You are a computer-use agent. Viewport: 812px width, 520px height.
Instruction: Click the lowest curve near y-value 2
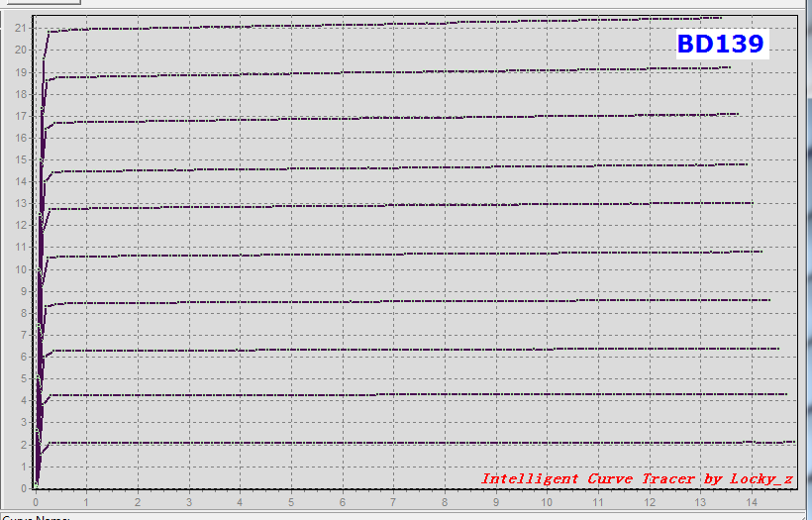click(x=414, y=443)
